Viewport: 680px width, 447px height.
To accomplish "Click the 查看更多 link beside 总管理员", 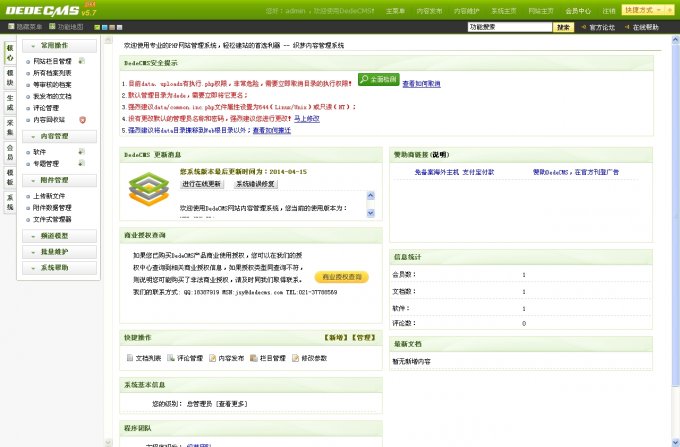I will click(x=232, y=404).
